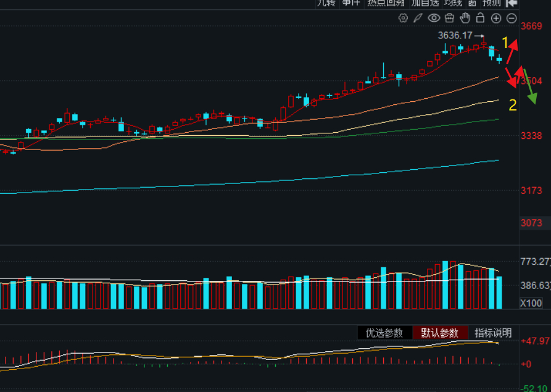This screenshot has height=392, width=551.
Task: Click the +0 MACD axis value
Action: point(526,364)
